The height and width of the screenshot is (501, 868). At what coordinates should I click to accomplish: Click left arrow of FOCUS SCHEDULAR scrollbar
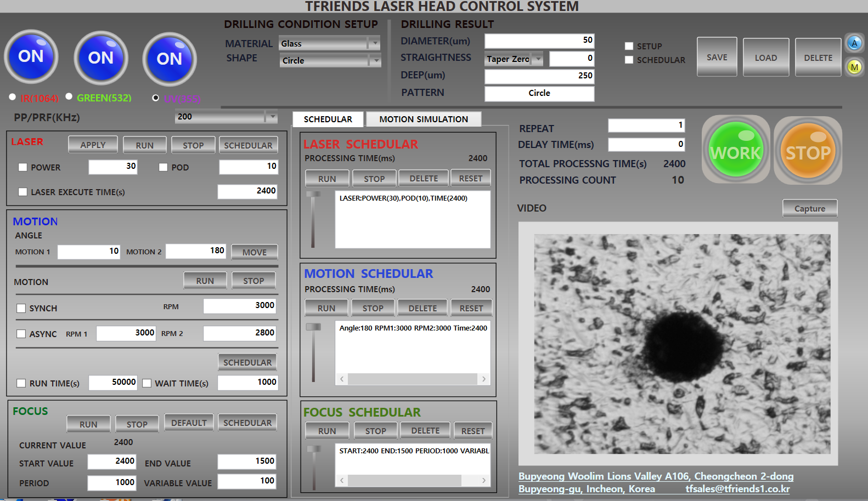click(342, 480)
